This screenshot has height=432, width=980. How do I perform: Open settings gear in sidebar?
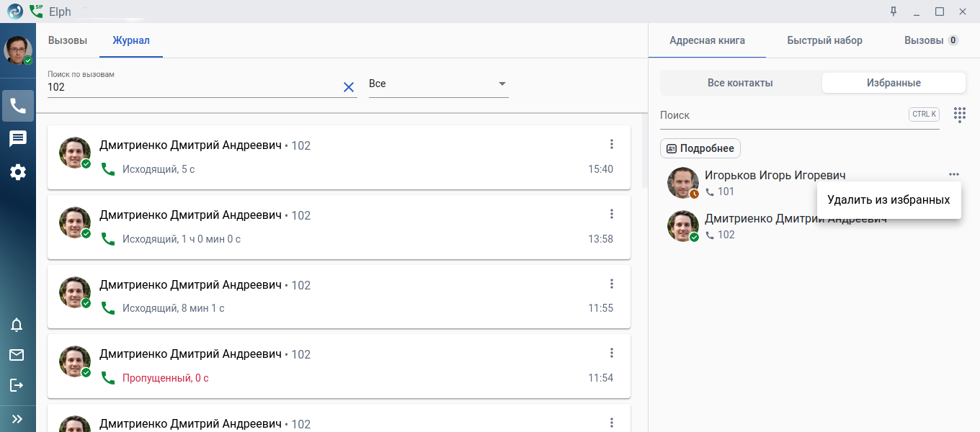(18, 172)
